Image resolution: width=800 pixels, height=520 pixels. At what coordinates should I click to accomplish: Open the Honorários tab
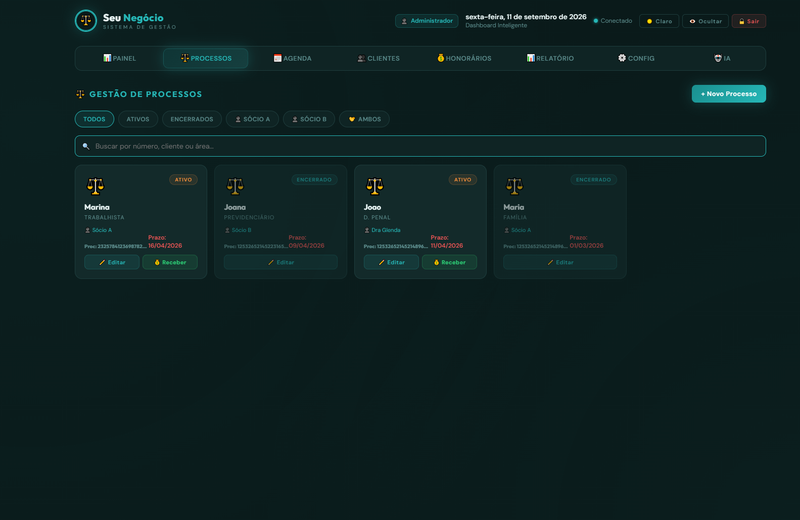464,58
